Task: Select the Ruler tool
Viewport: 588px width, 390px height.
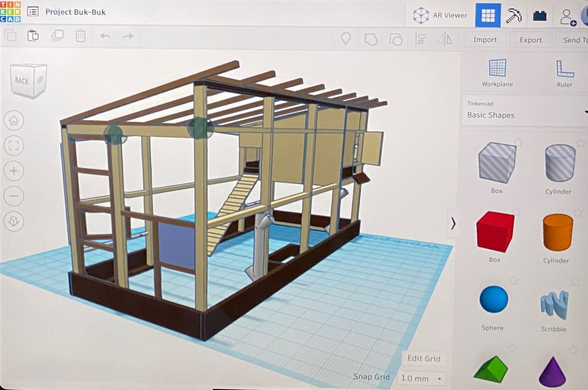Action: coord(564,73)
